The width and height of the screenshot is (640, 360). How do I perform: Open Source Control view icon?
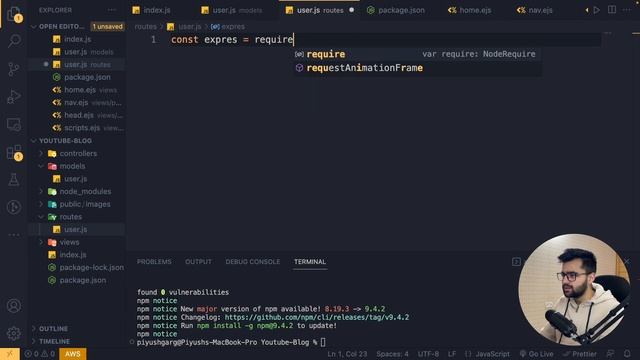tap(14, 69)
